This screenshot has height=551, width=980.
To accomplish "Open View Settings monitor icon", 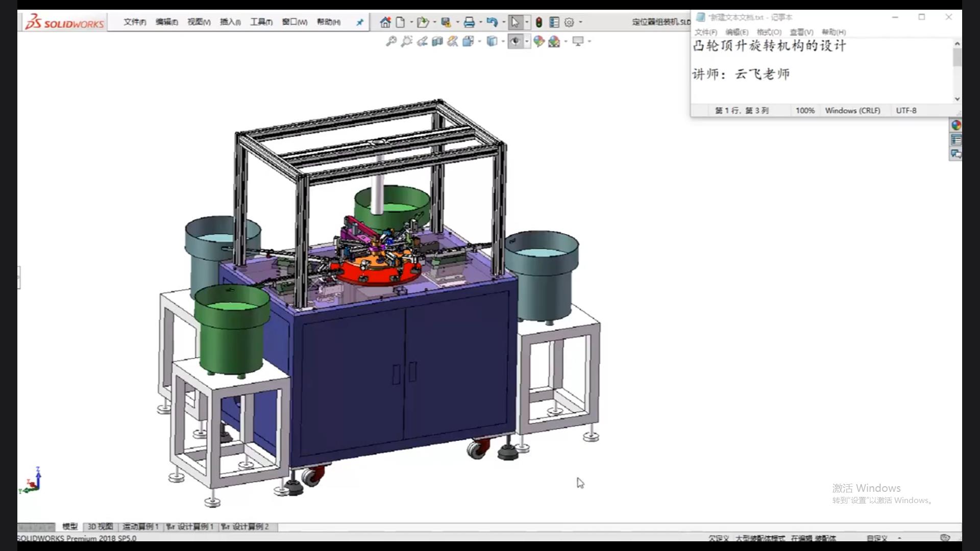I will point(578,41).
